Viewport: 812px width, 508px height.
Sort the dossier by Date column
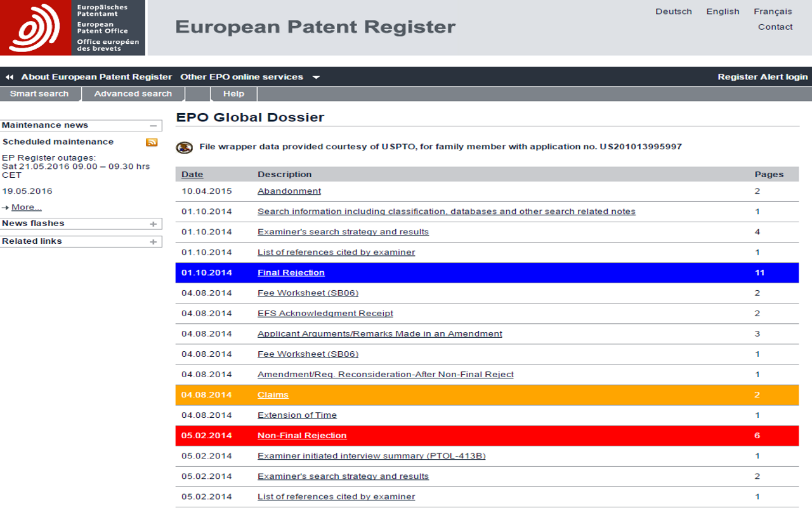tap(192, 175)
